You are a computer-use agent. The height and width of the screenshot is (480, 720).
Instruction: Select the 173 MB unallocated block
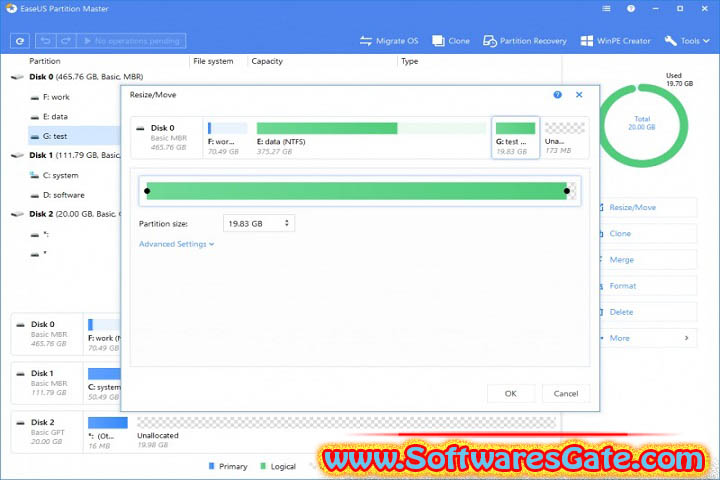pos(564,137)
